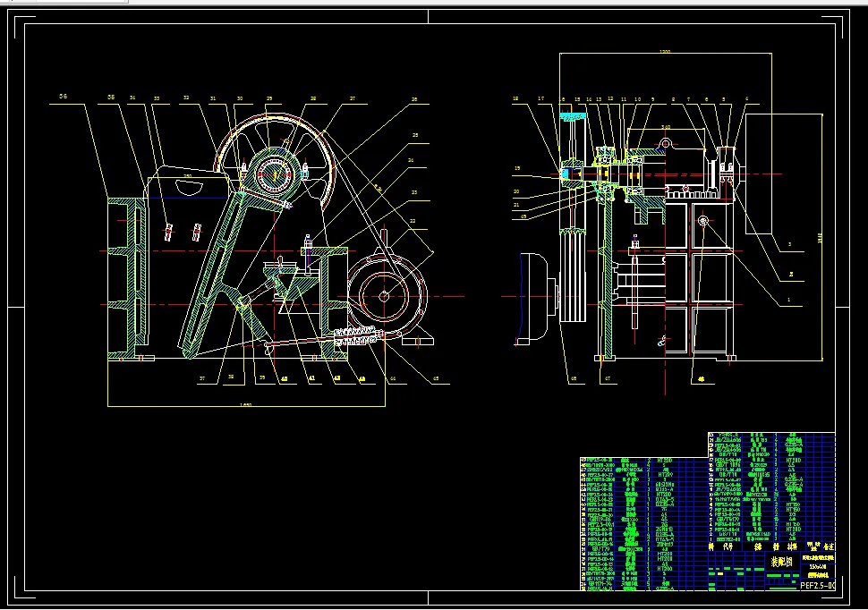Select callout number 18 in side view
This screenshot has width=868, height=610.
point(515,99)
